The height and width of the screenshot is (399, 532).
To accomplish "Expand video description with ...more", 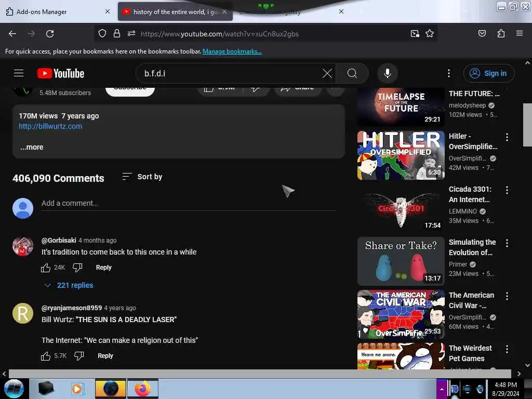I will click(32, 147).
